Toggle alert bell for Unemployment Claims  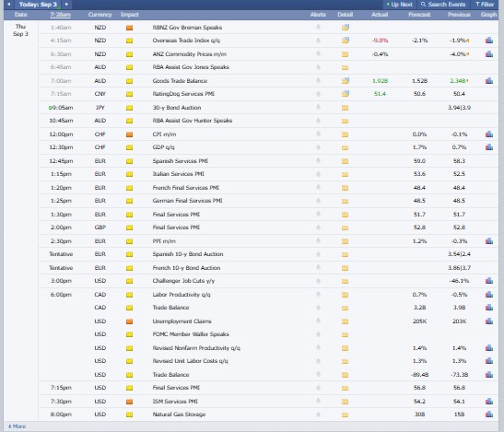click(318, 321)
